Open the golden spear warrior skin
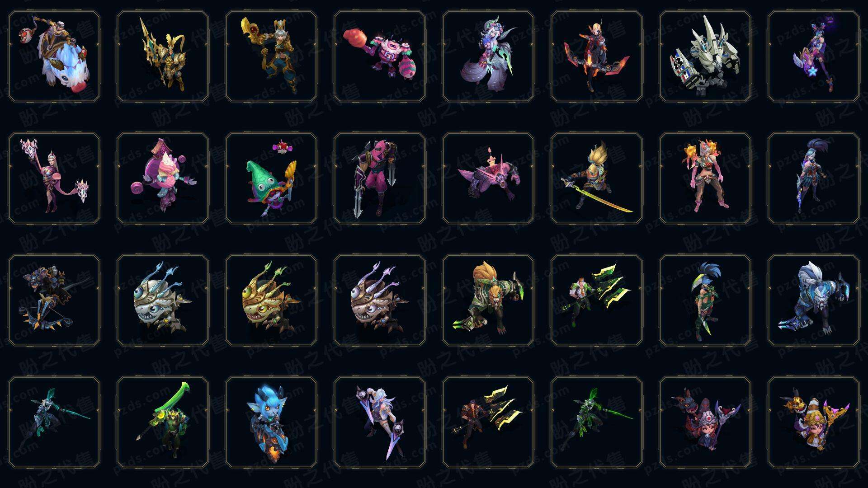 [x=163, y=56]
